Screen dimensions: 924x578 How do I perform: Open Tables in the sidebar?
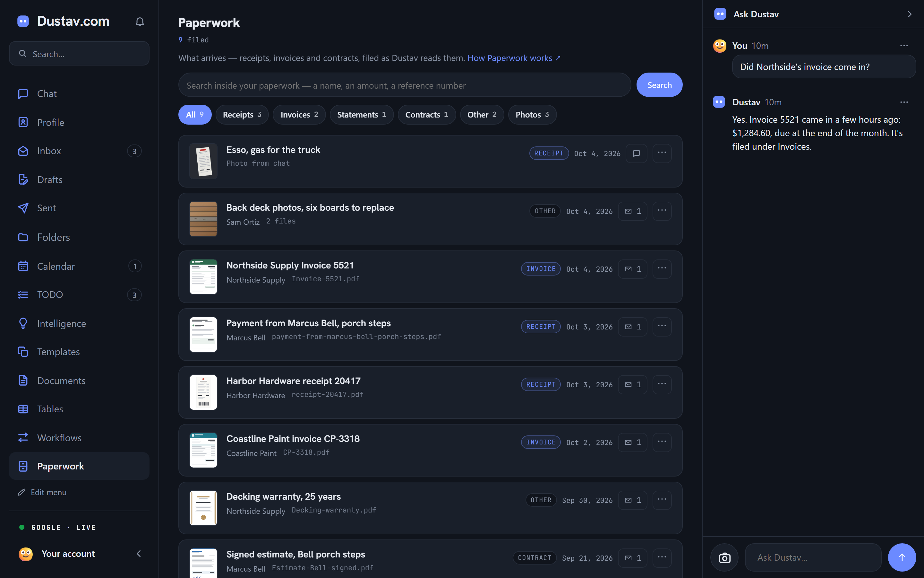(x=79, y=409)
